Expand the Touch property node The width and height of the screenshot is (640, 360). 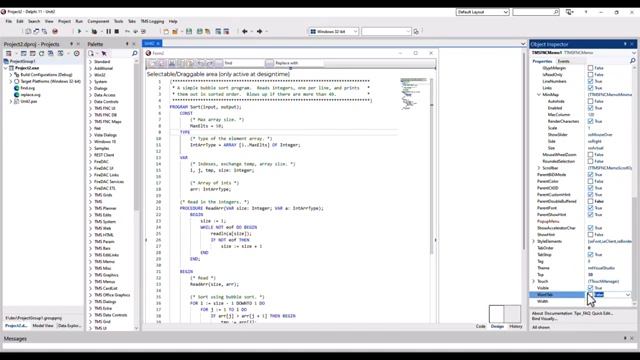pos(533,281)
